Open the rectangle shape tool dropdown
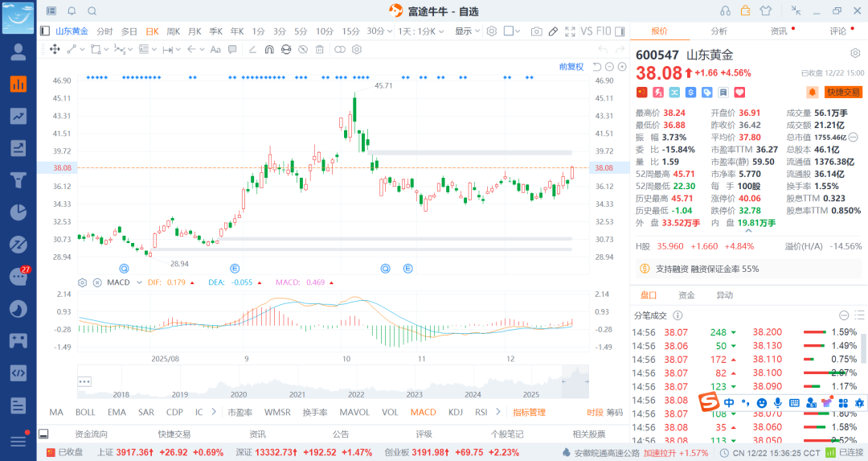This screenshot has height=461, width=868. coord(99,49)
